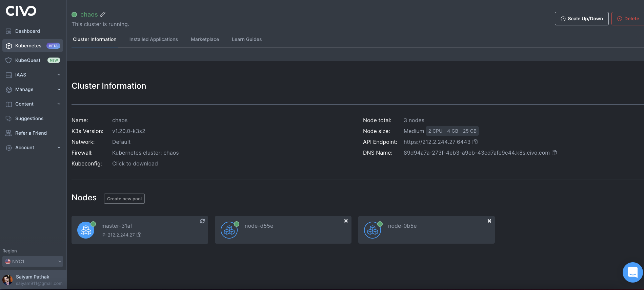
Task: Expand the Manage sidebar section
Action: pyautogui.click(x=33, y=89)
